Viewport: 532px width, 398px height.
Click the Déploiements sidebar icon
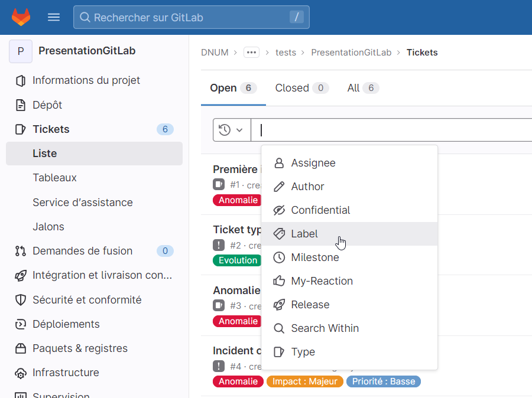coord(21,324)
